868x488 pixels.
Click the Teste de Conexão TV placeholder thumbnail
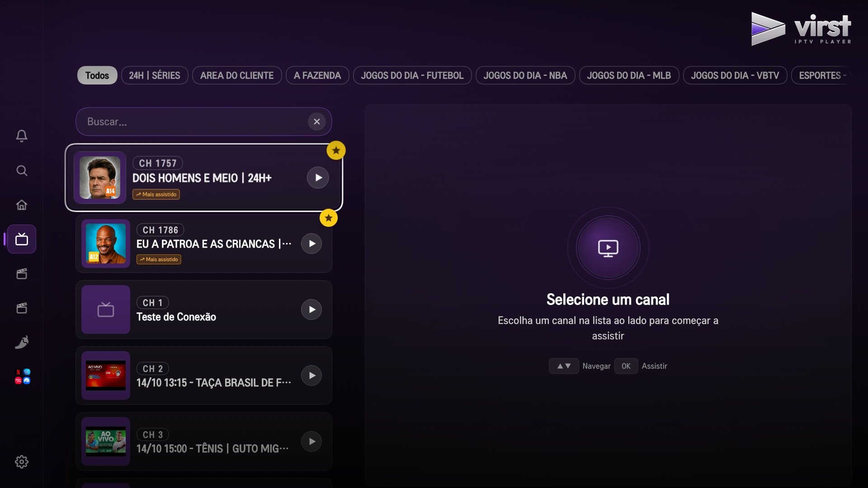pyautogui.click(x=106, y=310)
